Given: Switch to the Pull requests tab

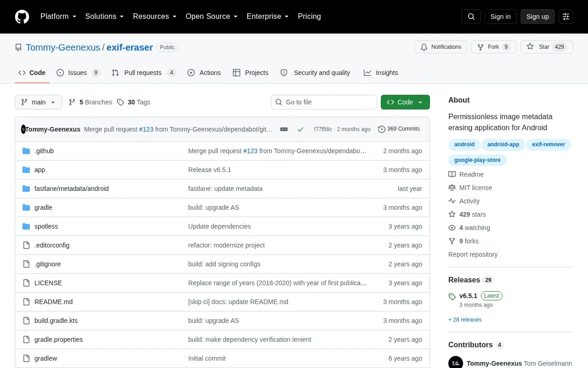Looking at the screenshot, I should [144, 73].
